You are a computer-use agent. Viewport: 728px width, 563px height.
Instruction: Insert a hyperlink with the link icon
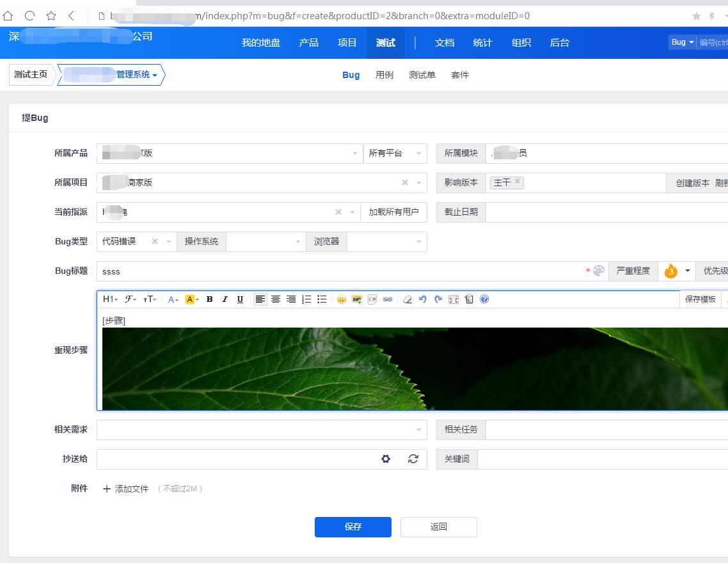[388, 299]
